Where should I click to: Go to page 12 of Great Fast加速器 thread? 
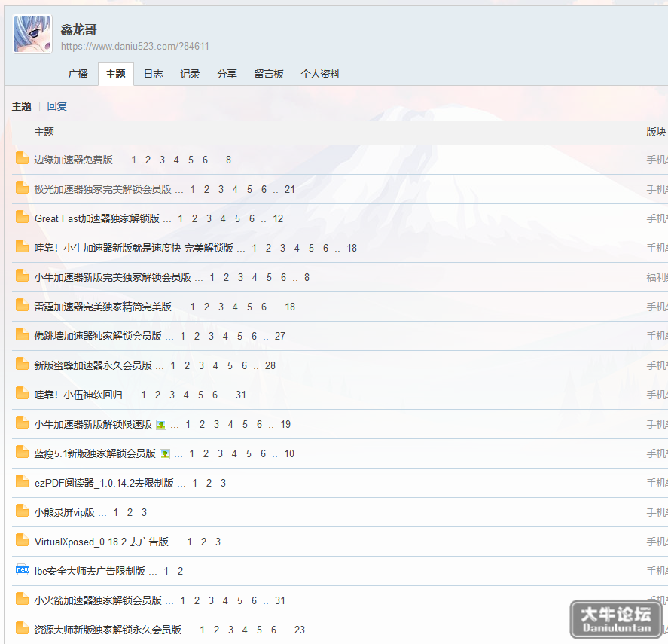click(278, 219)
